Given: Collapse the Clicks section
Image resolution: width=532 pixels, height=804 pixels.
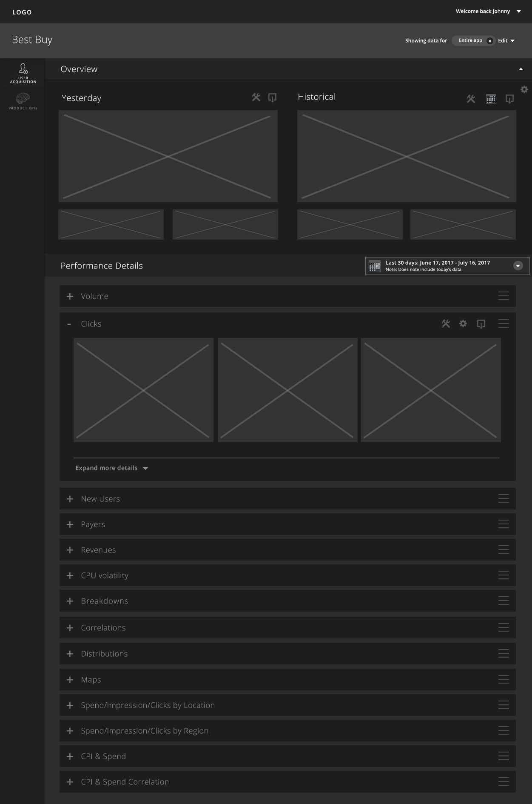Looking at the screenshot, I should [69, 324].
